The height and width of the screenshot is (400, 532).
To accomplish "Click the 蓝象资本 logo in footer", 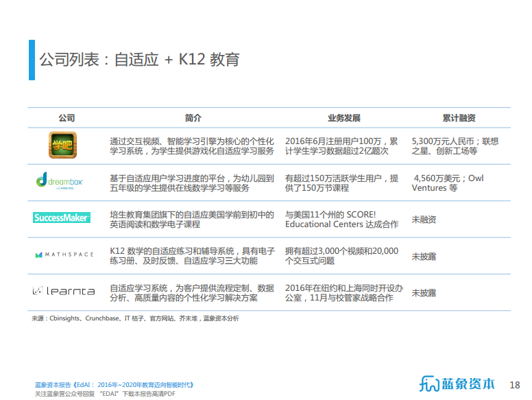I will point(457,384).
